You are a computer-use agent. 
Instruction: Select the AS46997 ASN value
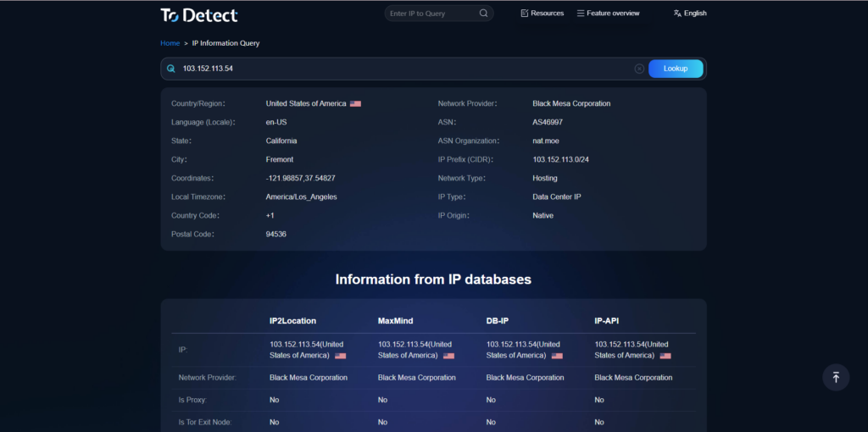point(548,122)
